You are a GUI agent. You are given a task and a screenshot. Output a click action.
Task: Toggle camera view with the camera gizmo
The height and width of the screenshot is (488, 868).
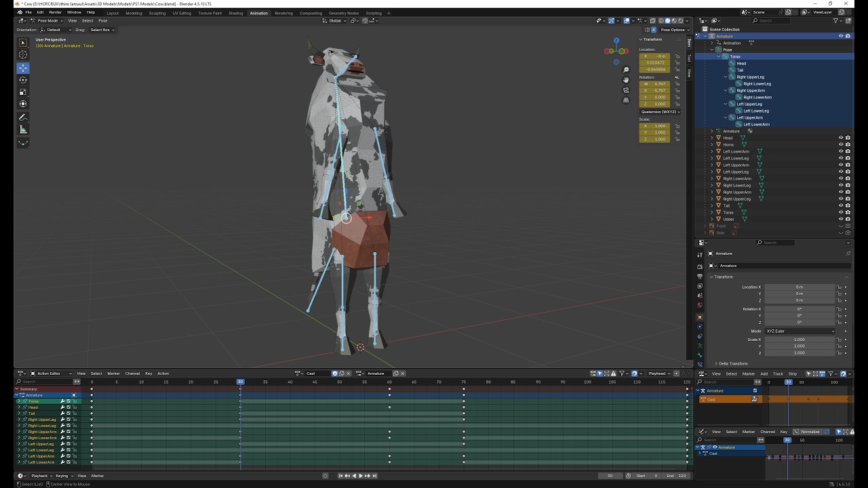tap(626, 90)
